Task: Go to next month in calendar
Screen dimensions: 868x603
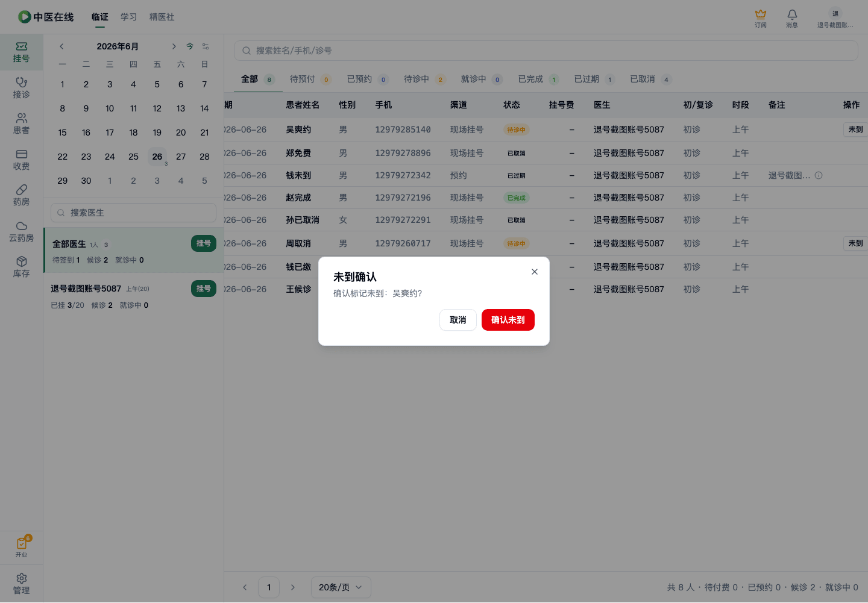Action: [x=174, y=46]
